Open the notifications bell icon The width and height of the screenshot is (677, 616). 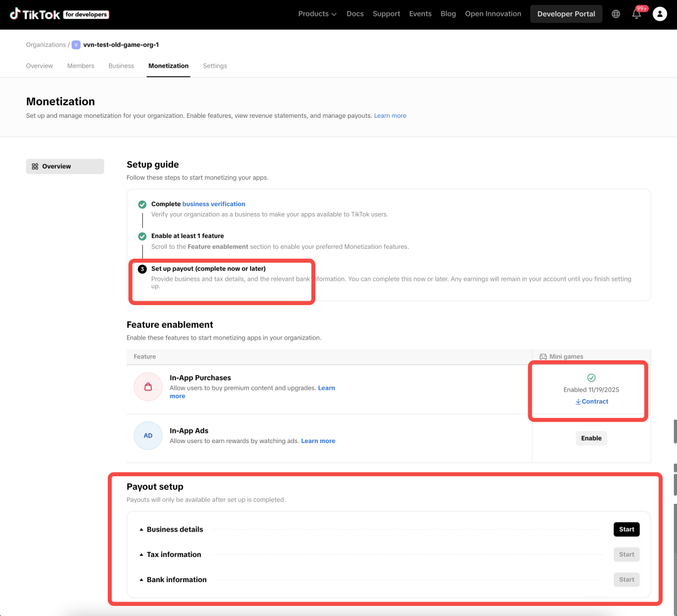click(636, 14)
